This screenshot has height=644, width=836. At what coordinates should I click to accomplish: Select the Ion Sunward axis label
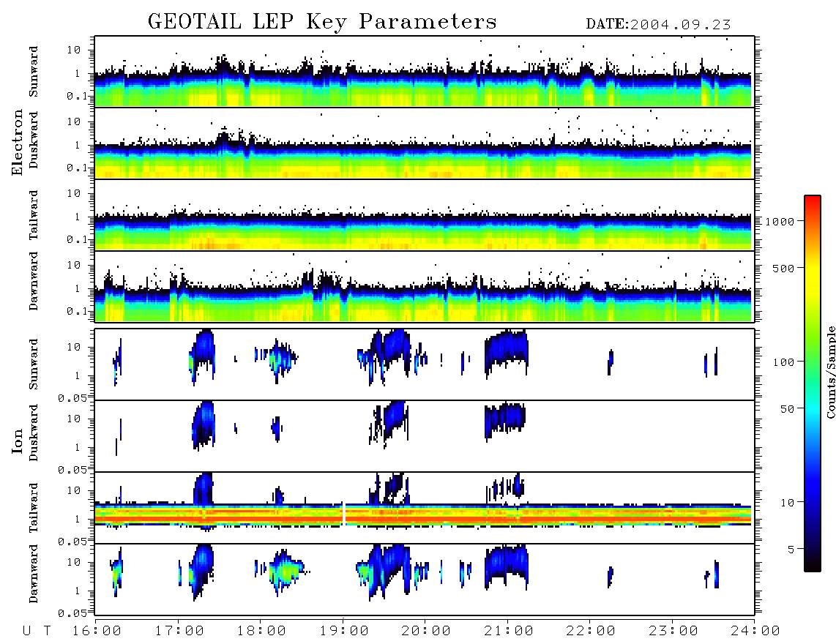(x=34, y=364)
